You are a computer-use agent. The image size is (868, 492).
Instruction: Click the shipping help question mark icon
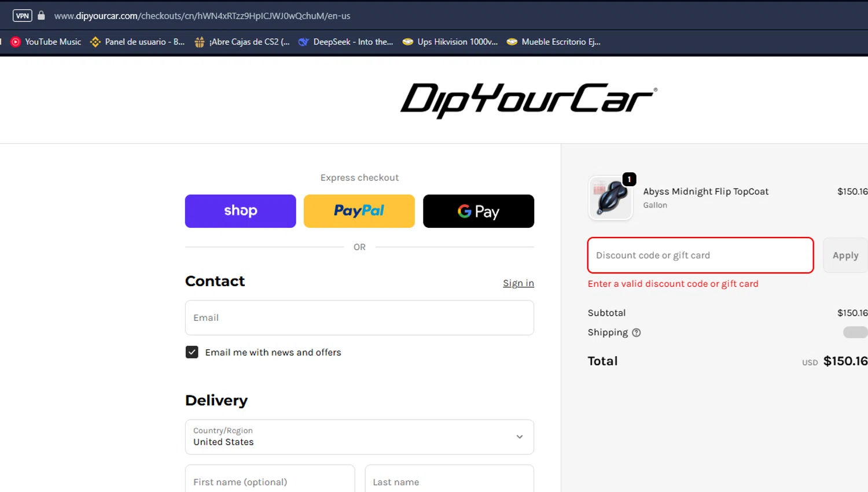click(x=637, y=332)
